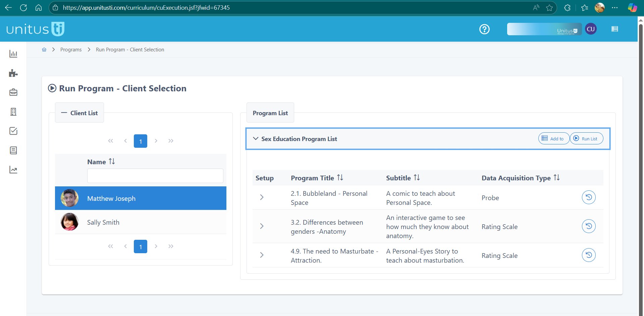Click the browser back arrow
644x316 pixels.
point(8,7)
